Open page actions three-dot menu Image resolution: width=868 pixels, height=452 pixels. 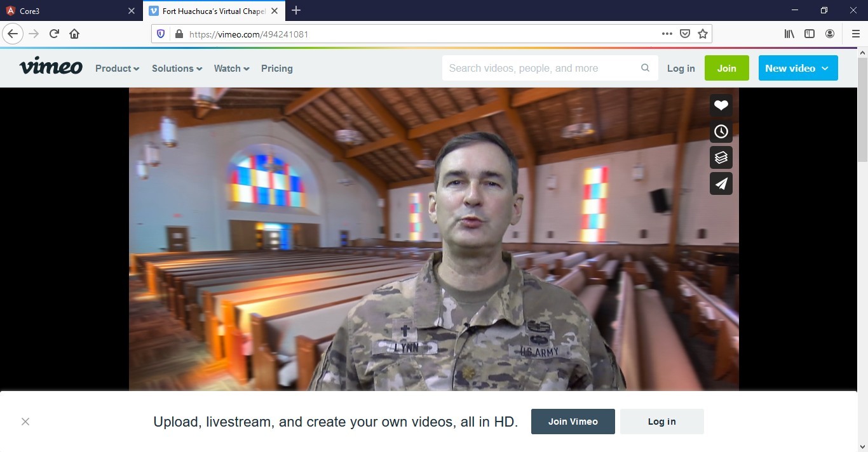click(667, 34)
